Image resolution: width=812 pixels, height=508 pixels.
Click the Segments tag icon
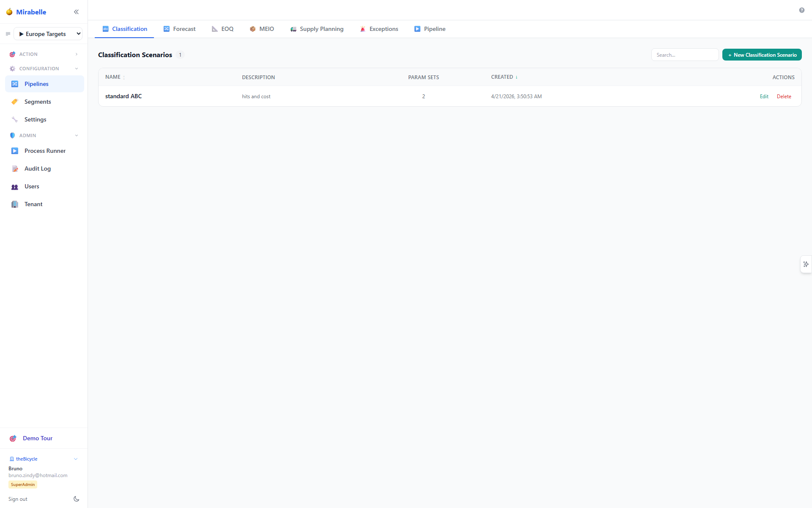coord(15,102)
